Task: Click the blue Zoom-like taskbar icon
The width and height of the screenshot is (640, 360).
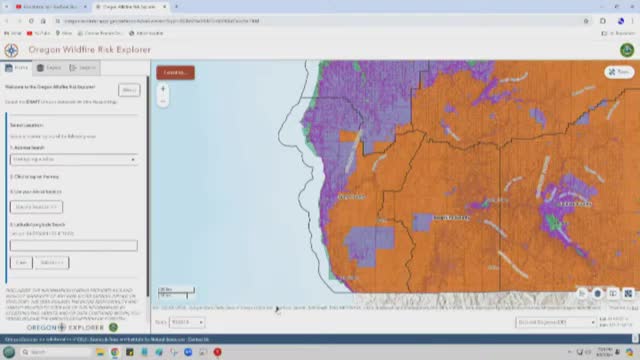Action: (x=188, y=352)
